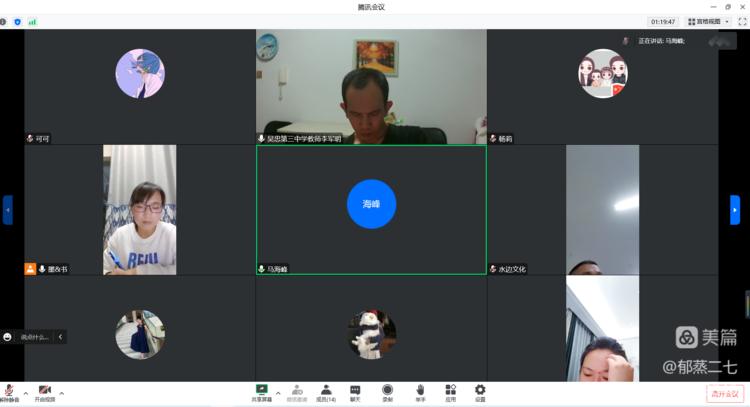This screenshot has height=407, width=750.
Task: Click the red 离开会议 leave meeting button
Action: (x=725, y=394)
